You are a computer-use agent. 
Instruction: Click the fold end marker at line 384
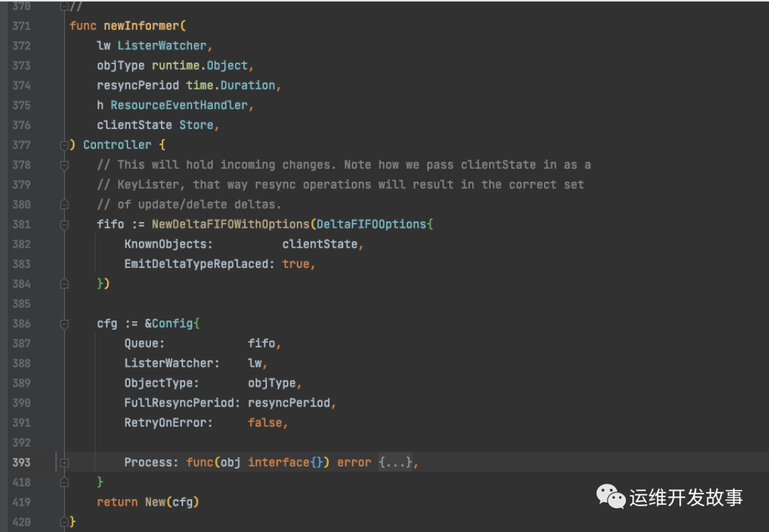[65, 284]
